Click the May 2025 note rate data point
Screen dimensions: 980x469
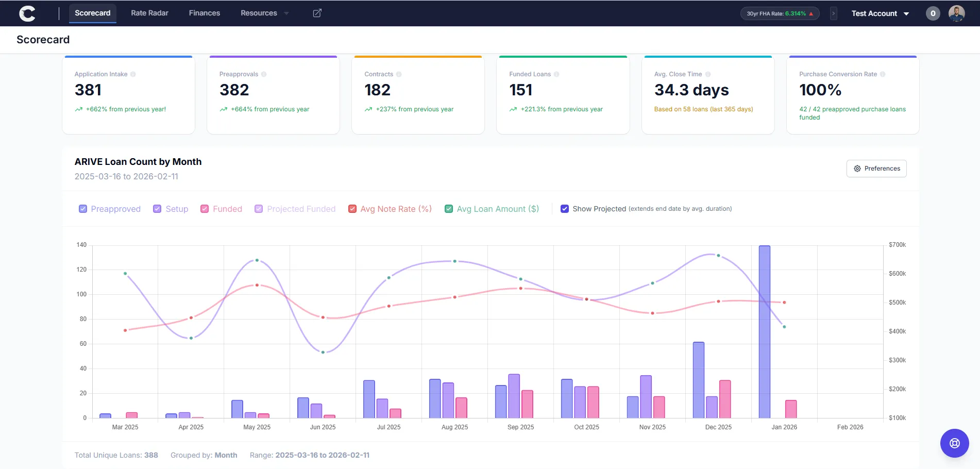click(257, 285)
